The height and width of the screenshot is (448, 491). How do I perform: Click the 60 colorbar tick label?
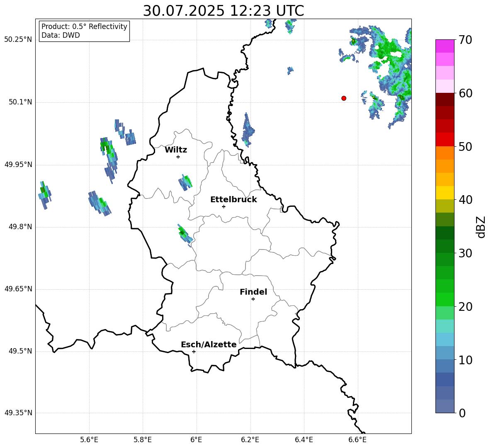pos(465,93)
